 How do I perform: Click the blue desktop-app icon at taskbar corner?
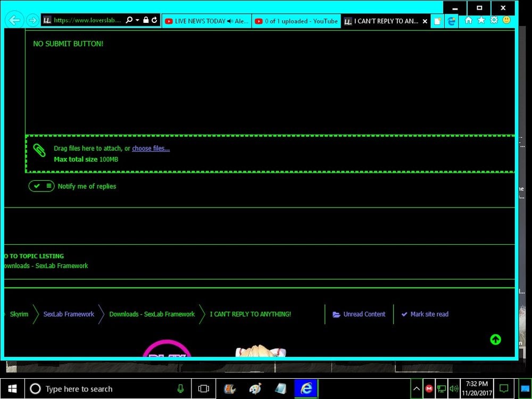point(525,389)
